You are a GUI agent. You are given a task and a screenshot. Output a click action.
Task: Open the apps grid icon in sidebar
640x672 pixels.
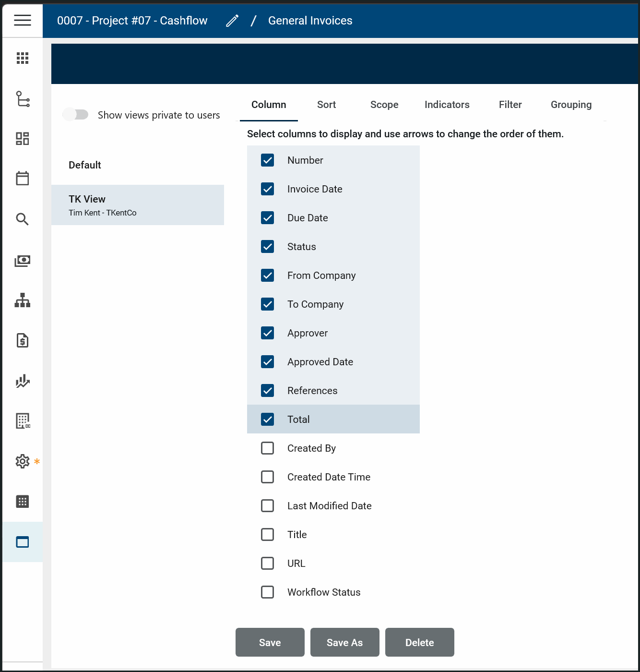click(23, 58)
